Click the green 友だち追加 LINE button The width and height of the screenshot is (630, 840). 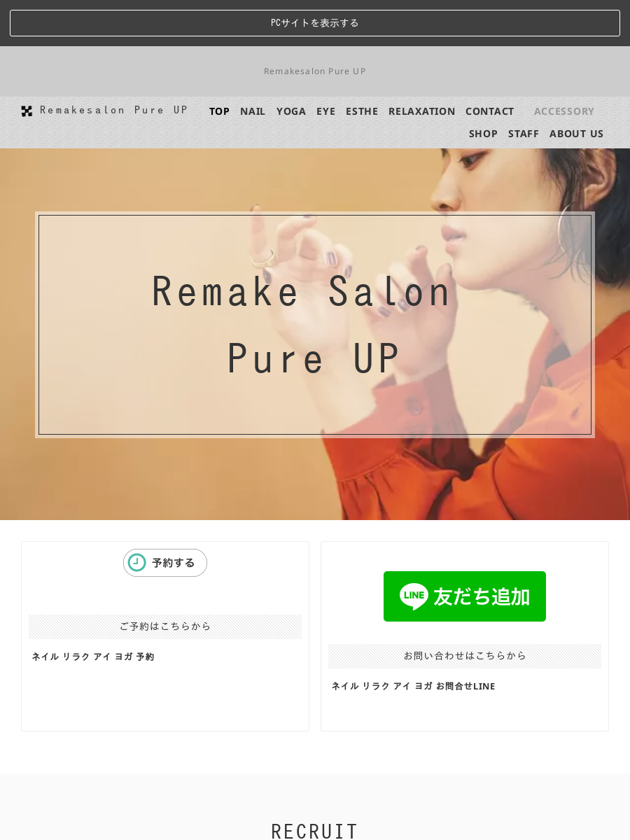pyautogui.click(x=465, y=596)
